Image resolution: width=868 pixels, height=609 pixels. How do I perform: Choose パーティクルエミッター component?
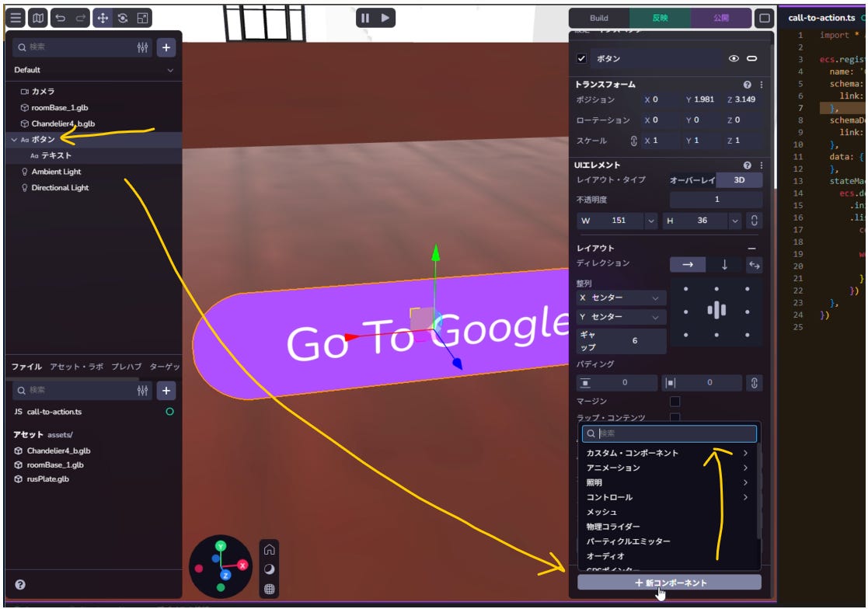tap(668, 541)
